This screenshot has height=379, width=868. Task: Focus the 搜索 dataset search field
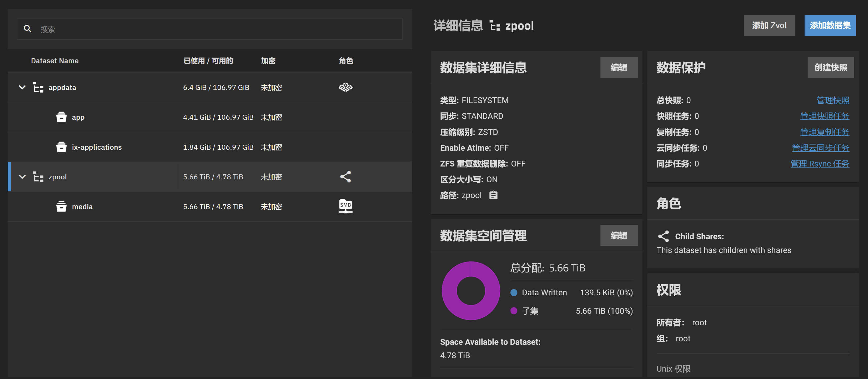tap(210, 29)
